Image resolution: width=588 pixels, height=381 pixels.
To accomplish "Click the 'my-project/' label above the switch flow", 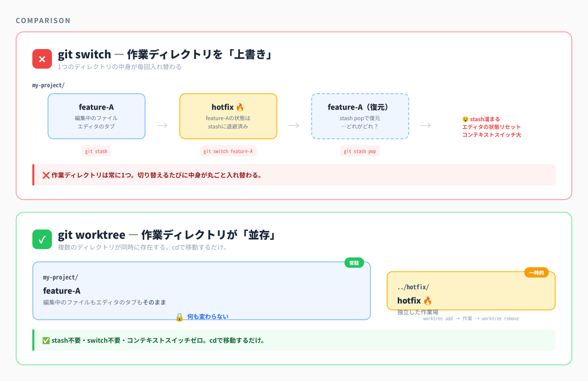I will [x=48, y=85].
